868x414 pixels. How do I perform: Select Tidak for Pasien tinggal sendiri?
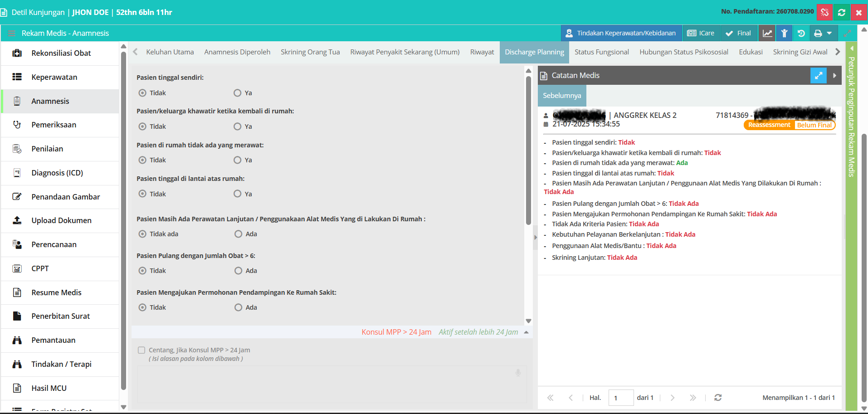click(x=142, y=93)
